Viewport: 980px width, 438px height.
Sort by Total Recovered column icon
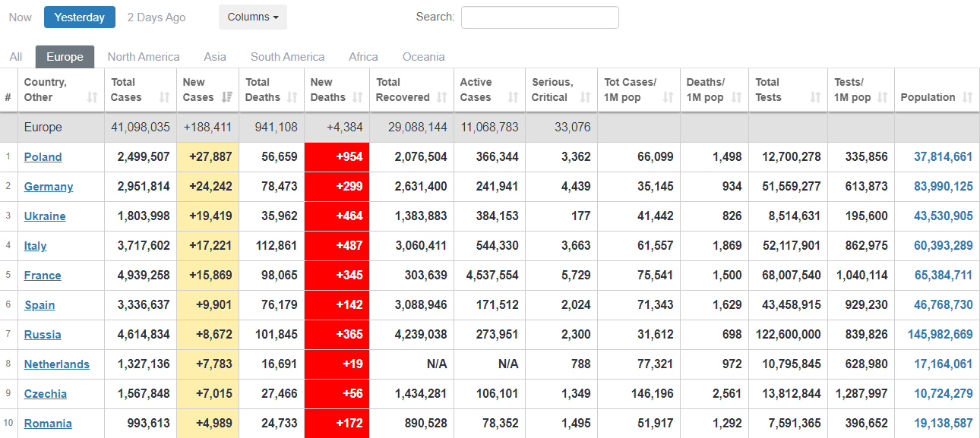(x=441, y=98)
